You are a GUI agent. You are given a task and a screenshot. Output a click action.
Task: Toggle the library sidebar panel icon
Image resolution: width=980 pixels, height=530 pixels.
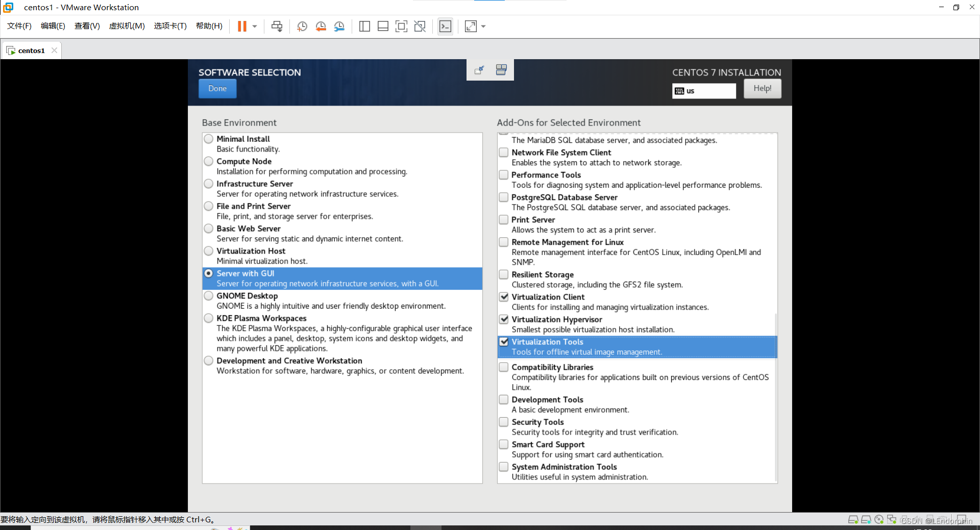tap(364, 26)
